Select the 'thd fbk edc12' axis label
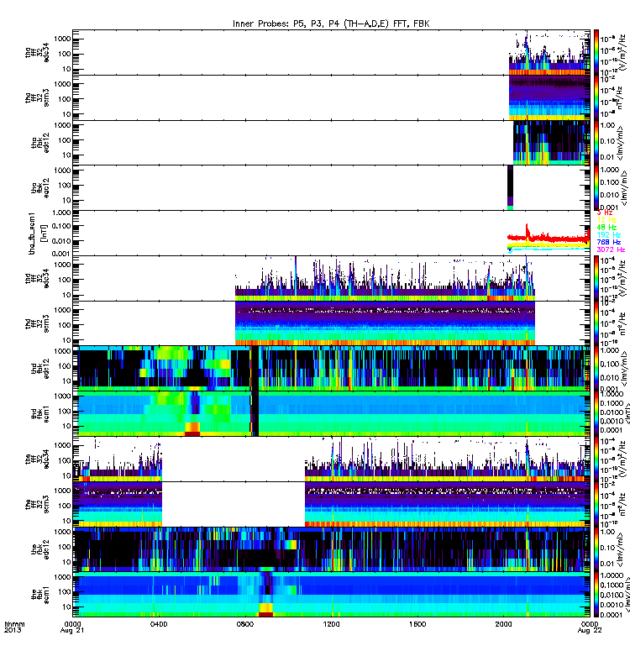630x672 pixels. [x=40, y=369]
